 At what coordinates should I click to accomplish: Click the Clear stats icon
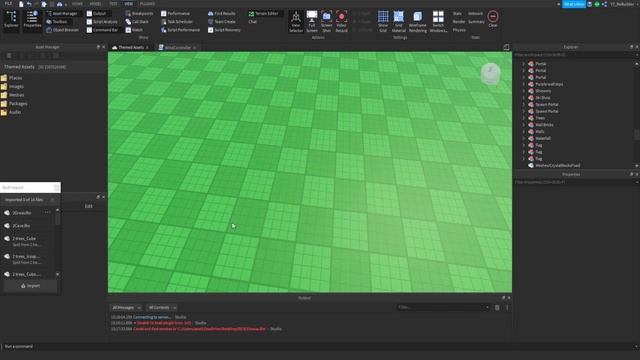(493, 19)
